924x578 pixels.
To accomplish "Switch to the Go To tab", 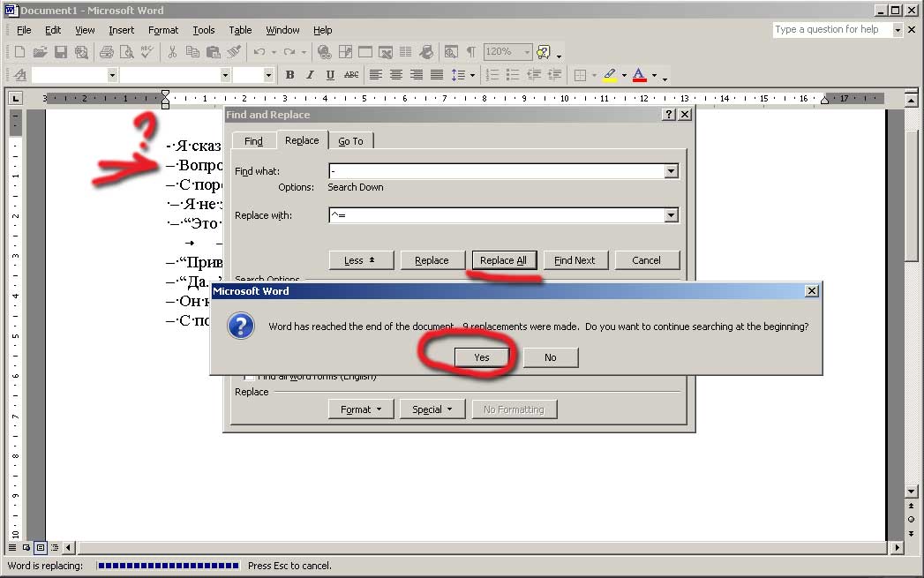I will 350,141.
